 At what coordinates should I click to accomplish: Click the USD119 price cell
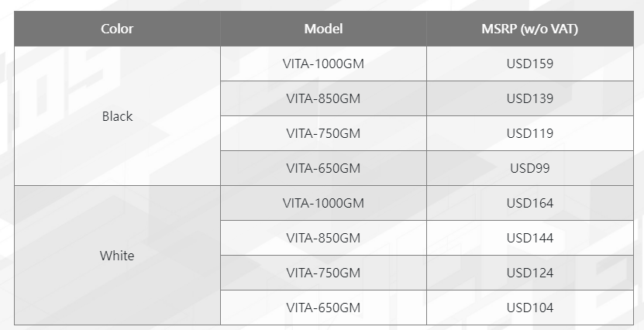coord(530,133)
